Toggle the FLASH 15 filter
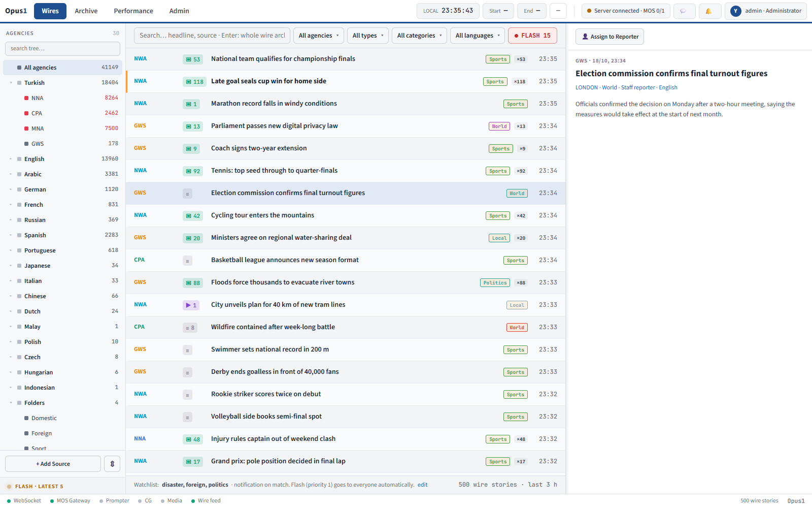The image size is (812, 508). [x=532, y=36]
